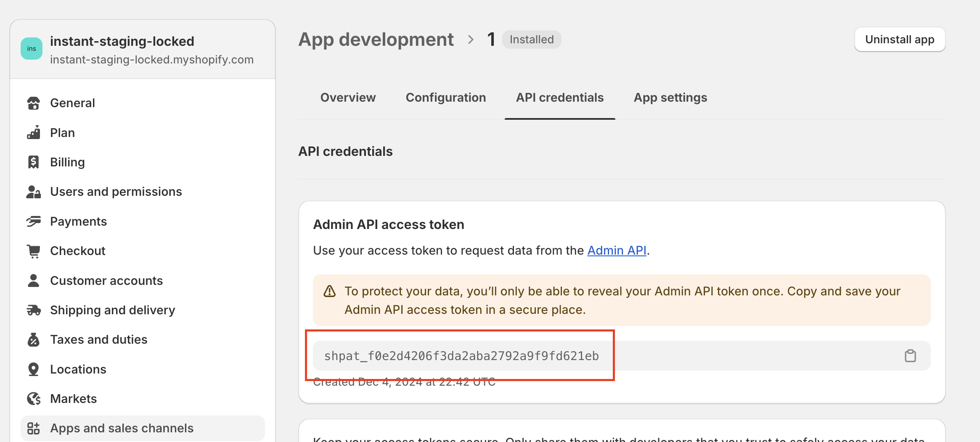Click the Apps and sales channels icon
Screen dimensions: 980x442
coord(33,428)
